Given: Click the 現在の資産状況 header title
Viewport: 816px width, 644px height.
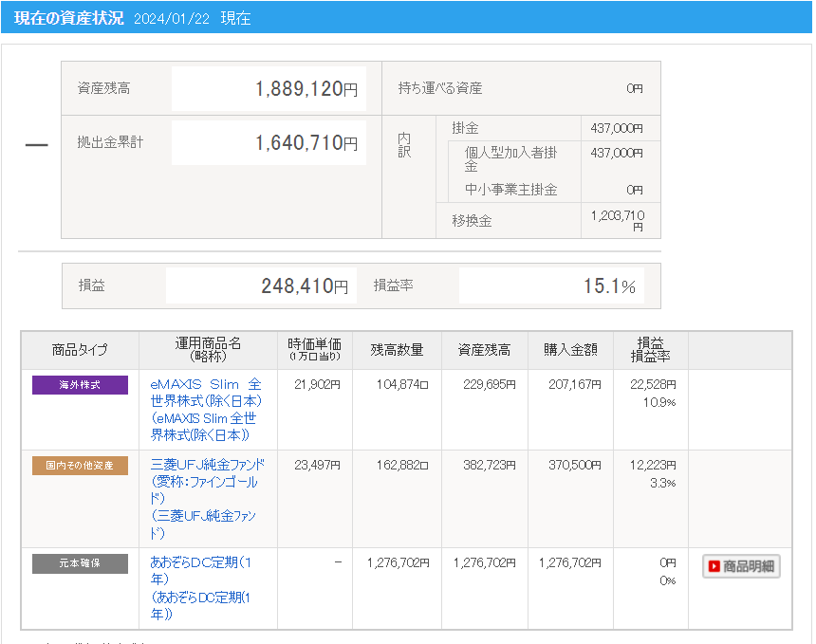Looking at the screenshot, I should click(x=68, y=18).
